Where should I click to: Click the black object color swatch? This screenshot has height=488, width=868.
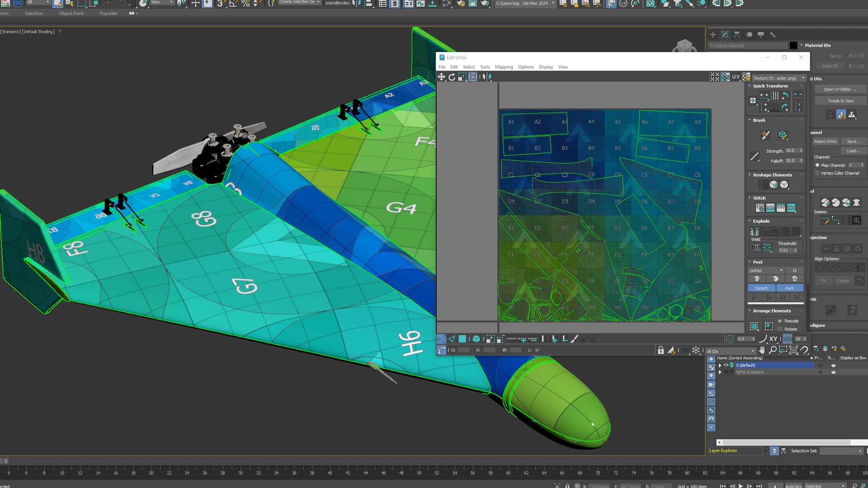pyautogui.click(x=793, y=45)
